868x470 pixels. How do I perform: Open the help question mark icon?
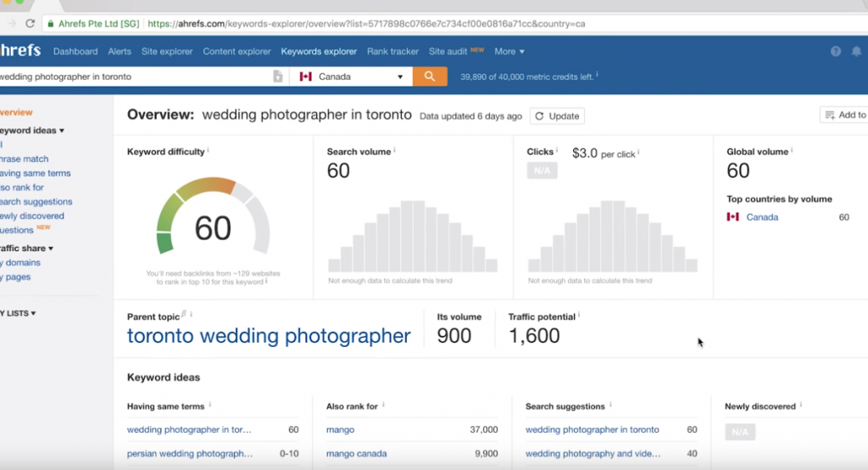pos(835,52)
